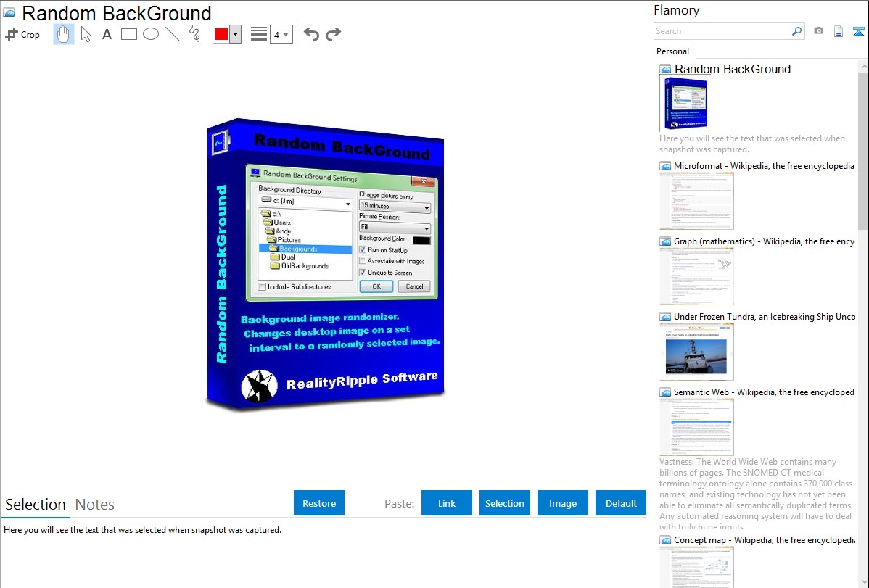Pick the rectangle shape tool

tap(129, 34)
